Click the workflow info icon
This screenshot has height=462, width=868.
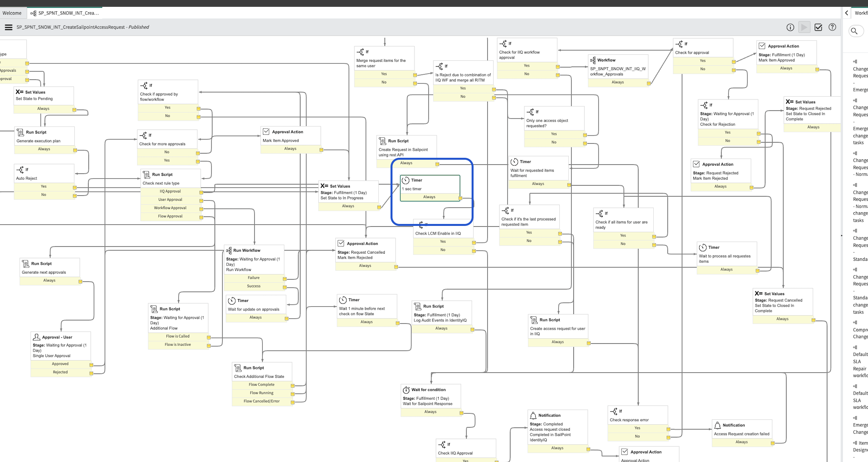tap(790, 27)
